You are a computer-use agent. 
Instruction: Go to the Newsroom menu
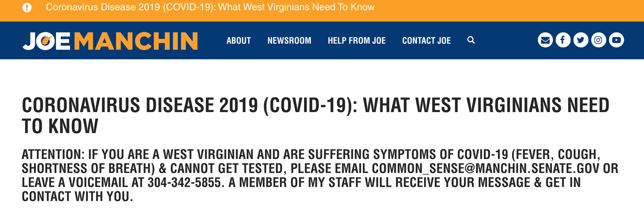click(289, 41)
